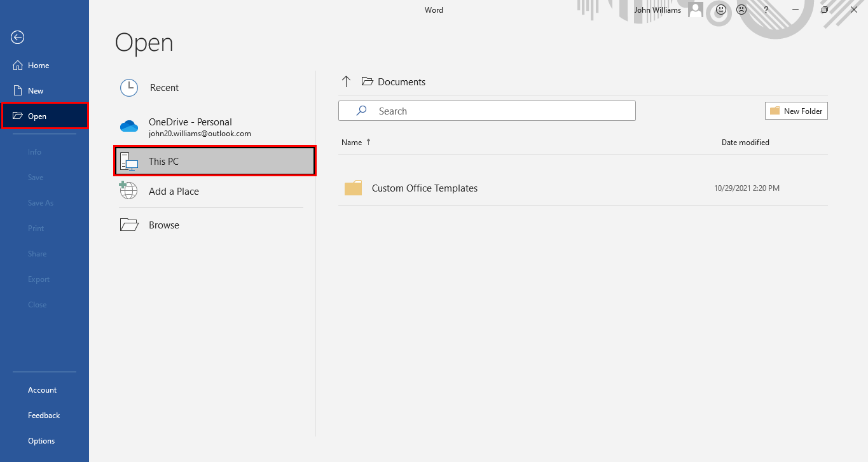
Task: Click the Custom Office Templates folder icon
Action: click(353, 188)
